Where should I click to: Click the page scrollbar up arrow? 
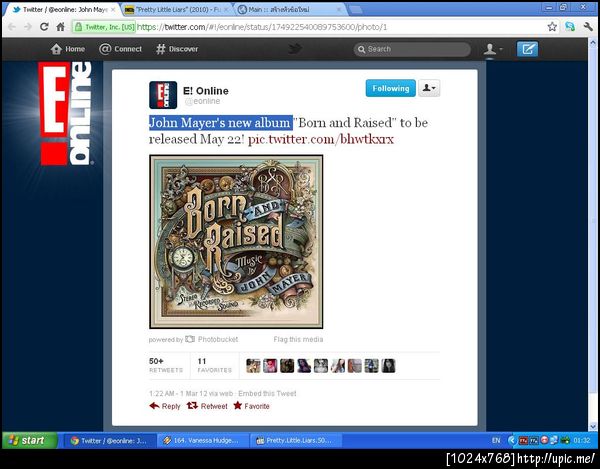[593, 42]
